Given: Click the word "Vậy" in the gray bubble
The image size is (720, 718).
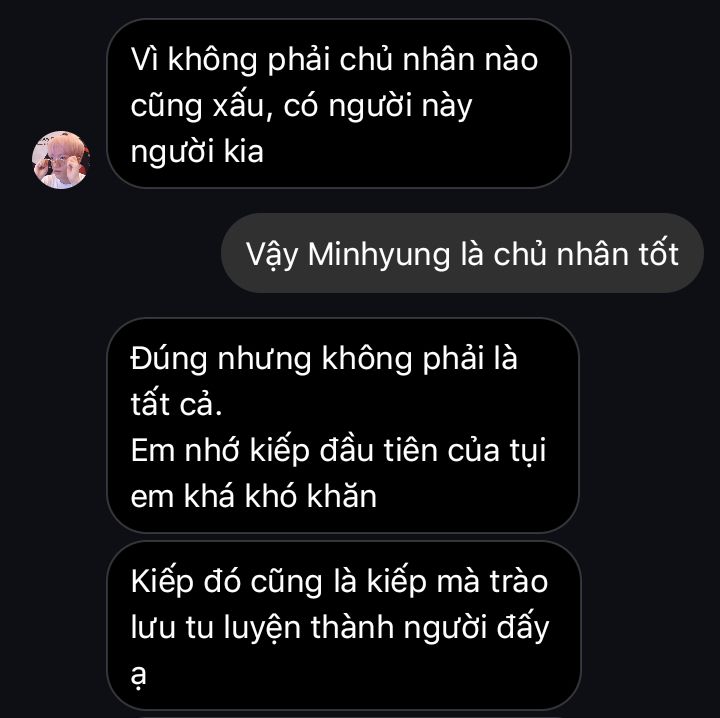Looking at the screenshot, I should 272,255.
